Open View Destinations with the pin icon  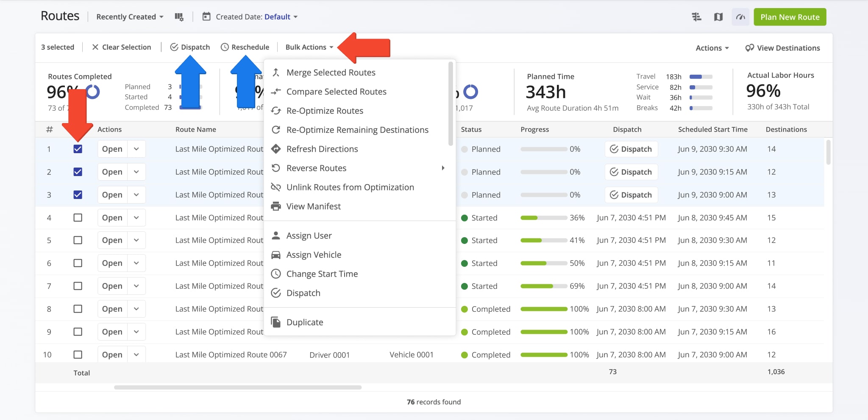click(x=749, y=48)
